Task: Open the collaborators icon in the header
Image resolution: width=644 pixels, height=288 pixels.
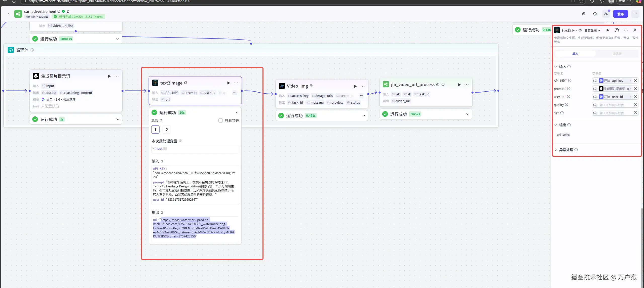Action: coord(606,14)
